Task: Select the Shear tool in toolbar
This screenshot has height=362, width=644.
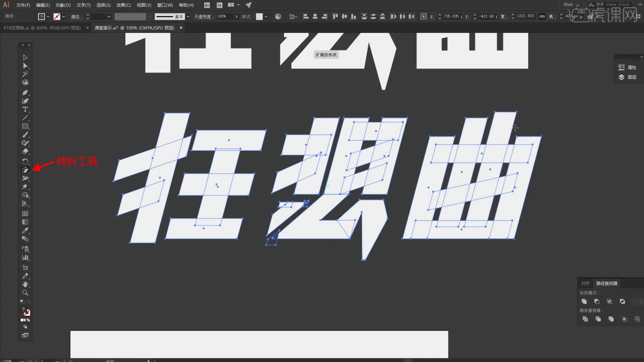Action: pyautogui.click(x=25, y=170)
